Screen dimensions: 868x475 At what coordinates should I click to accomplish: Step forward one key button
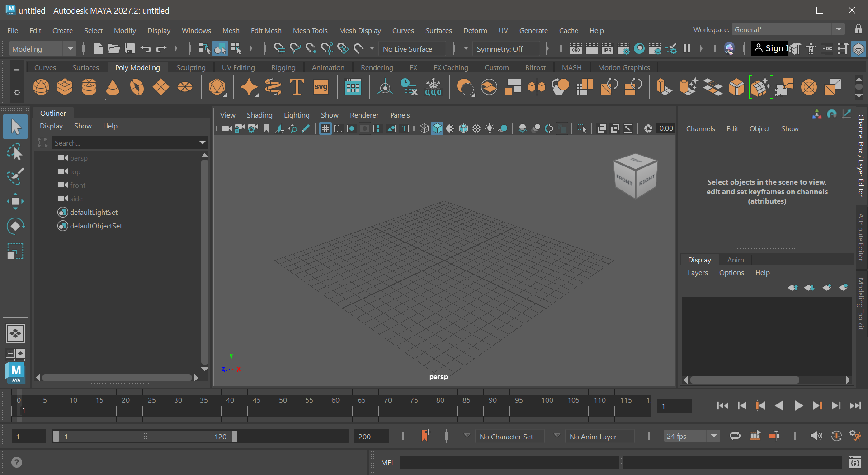coord(817,406)
